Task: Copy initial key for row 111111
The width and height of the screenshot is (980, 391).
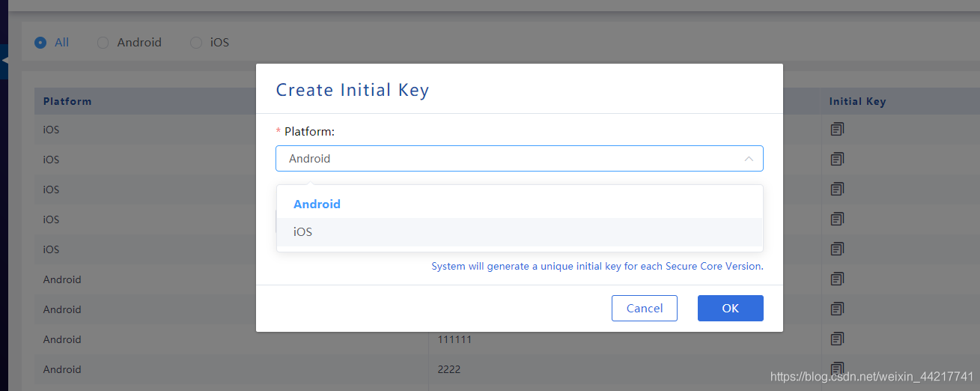Action: coord(837,339)
